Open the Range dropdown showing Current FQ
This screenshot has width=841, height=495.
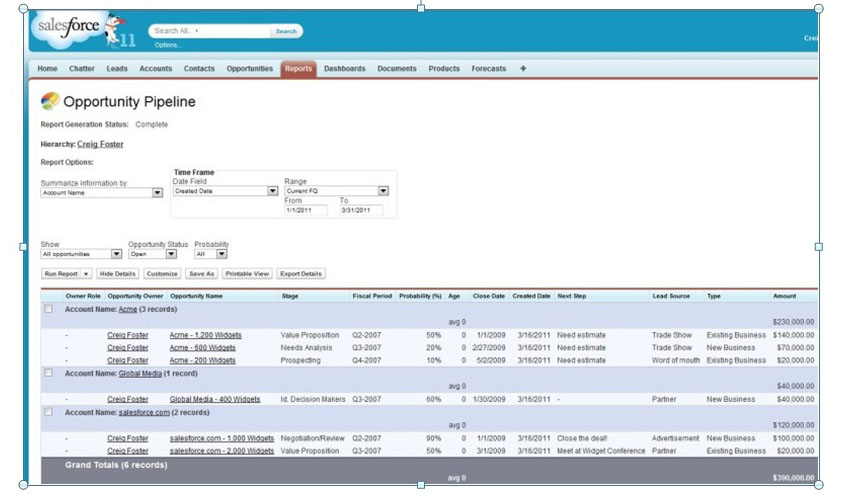click(x=336, y=191)
